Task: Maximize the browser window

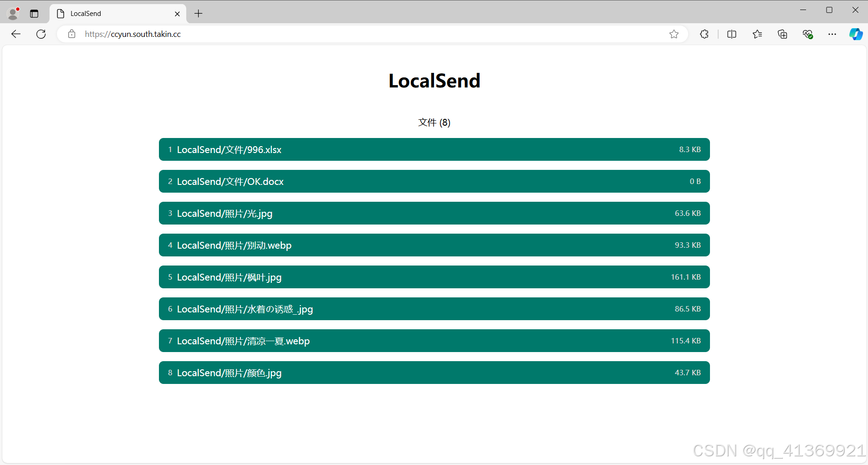Action: click(829, 10)
